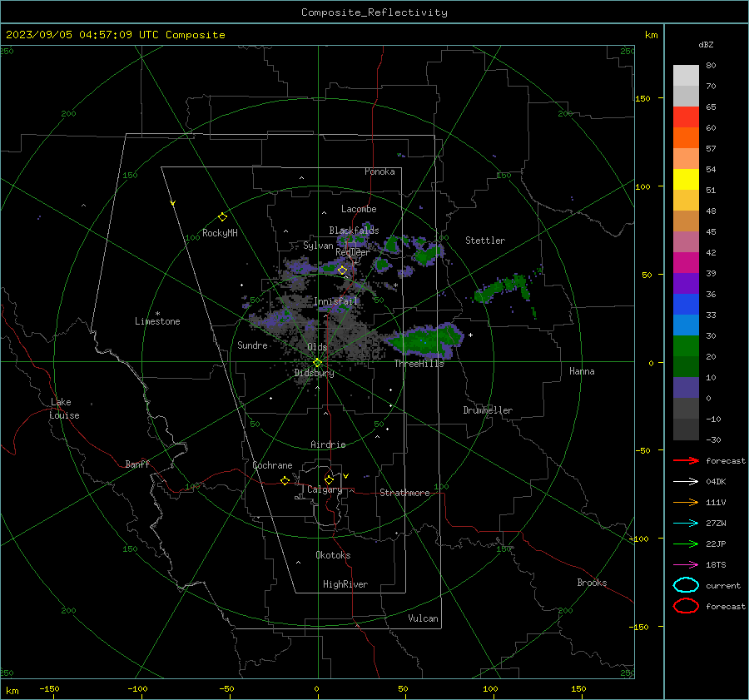749x700 pixels.
Task: Click the Cochrane label on map
Action: coord(272,465)
